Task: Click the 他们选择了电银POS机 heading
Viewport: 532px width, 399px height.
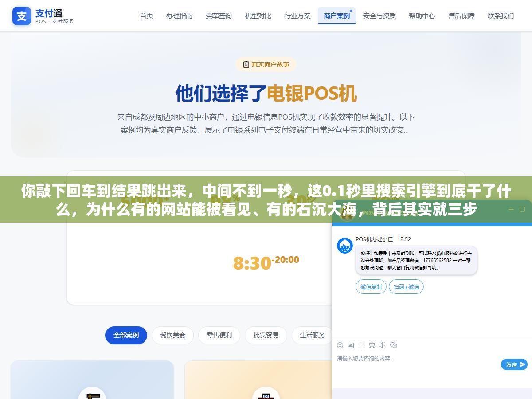Action: [x=266, y=93]
